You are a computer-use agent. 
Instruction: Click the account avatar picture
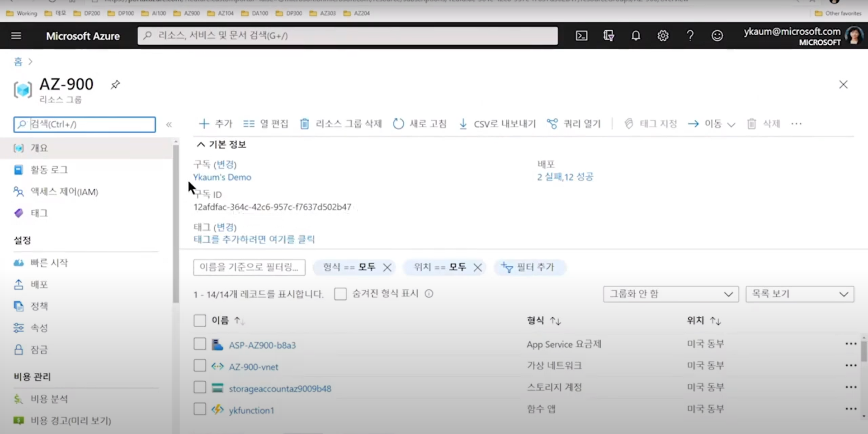click(854, 36)
